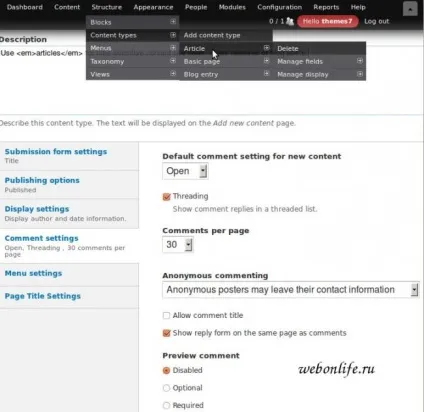Open the Comments per page dropdown
Image resolution: width=424 pixels, height=412 pixels.
(178, 245)
